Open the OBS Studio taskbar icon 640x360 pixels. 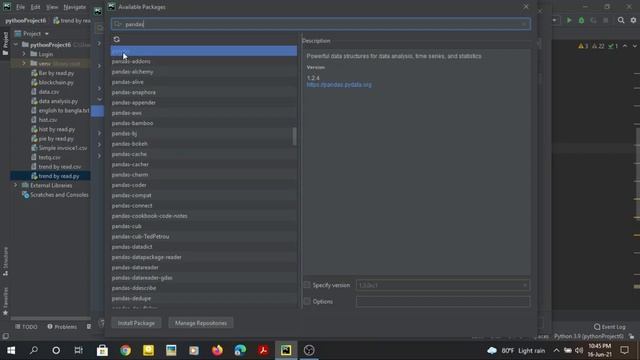309,350
